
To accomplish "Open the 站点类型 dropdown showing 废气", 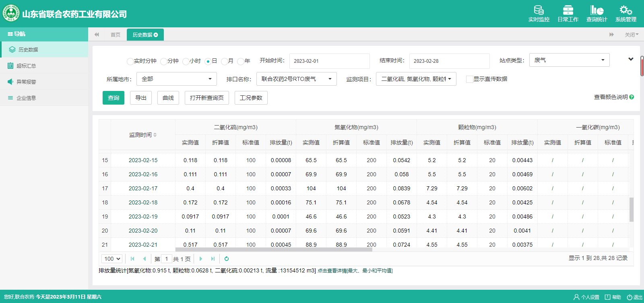I will 569,60.
